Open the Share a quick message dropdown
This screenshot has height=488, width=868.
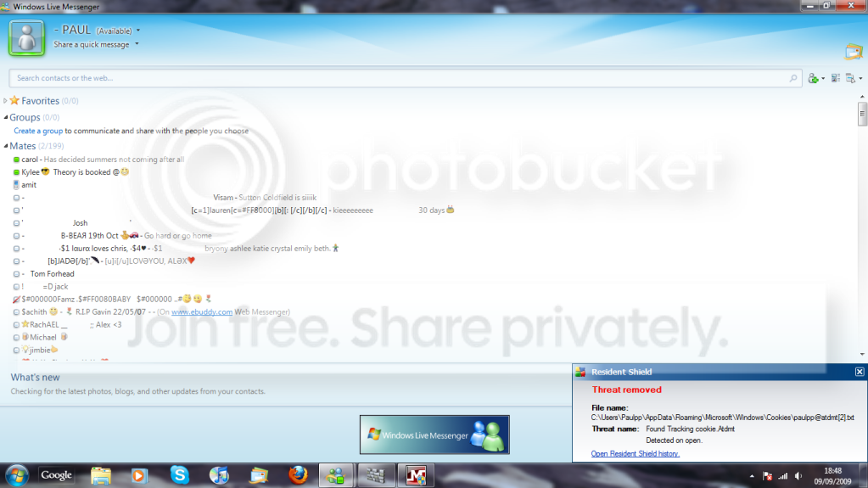point(137,44)
